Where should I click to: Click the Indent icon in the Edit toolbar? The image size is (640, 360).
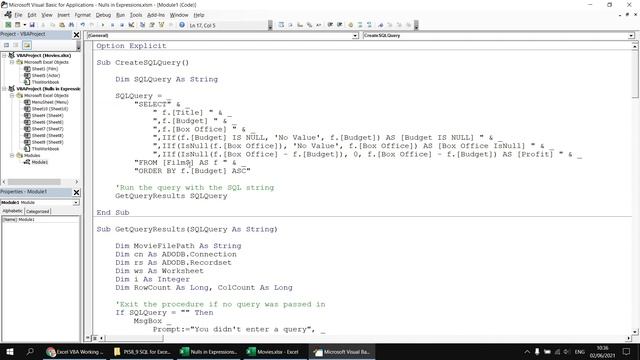click(x=330, y=25)
